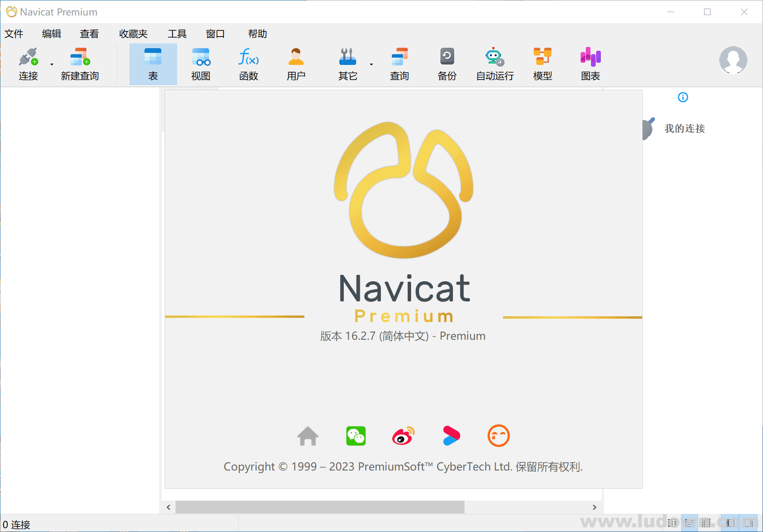
Task: Click the '我的连接' label in info pane
Action: (685, 129)
